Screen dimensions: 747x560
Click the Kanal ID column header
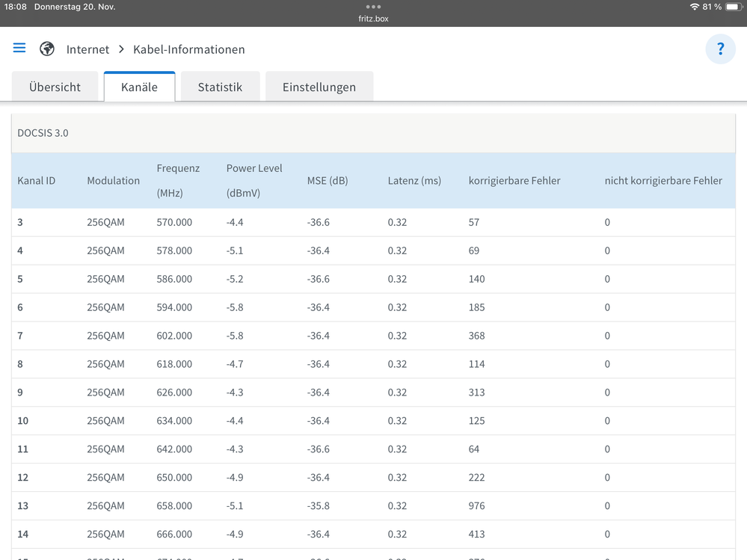click(x=37, y=180)
